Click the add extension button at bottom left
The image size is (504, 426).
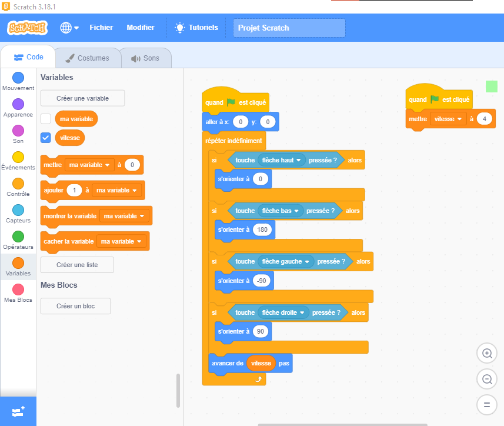(x=18, y=411)
